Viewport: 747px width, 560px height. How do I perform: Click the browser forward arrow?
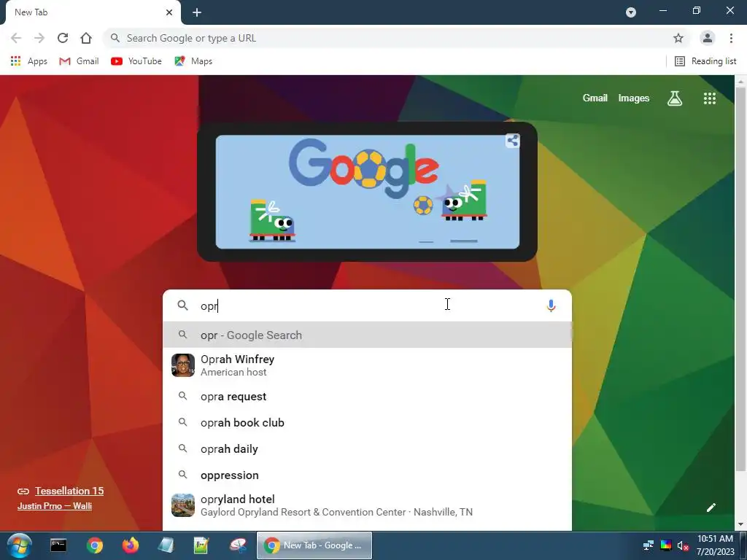pyautogui.click(x=39, y=38)
